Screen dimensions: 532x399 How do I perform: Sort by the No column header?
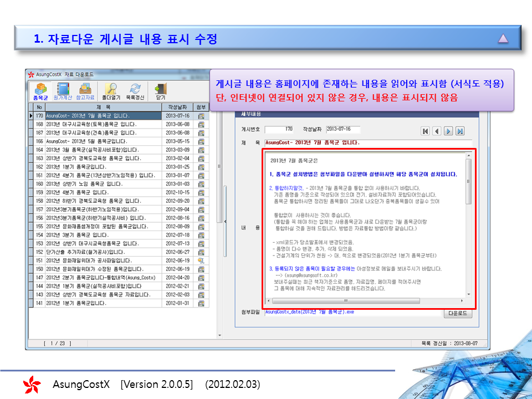tap(39, 107)
